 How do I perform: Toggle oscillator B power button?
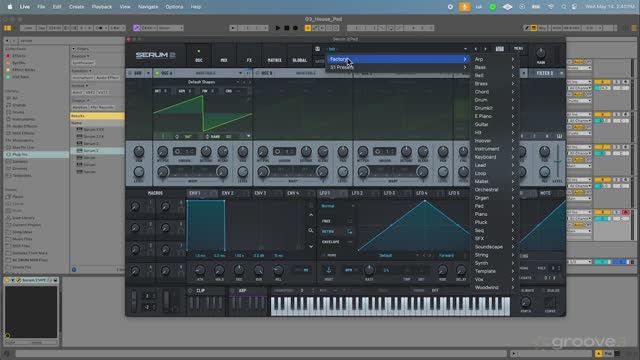258,73
